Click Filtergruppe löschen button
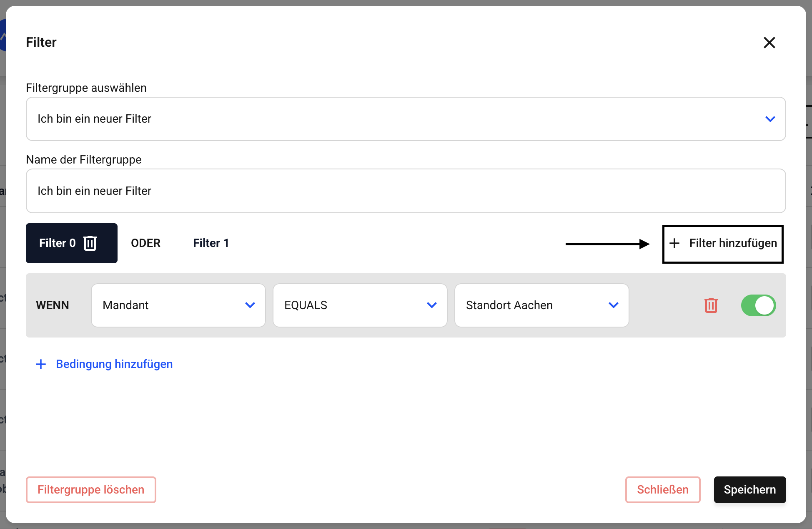812x529 pixels. pos(91,490)
